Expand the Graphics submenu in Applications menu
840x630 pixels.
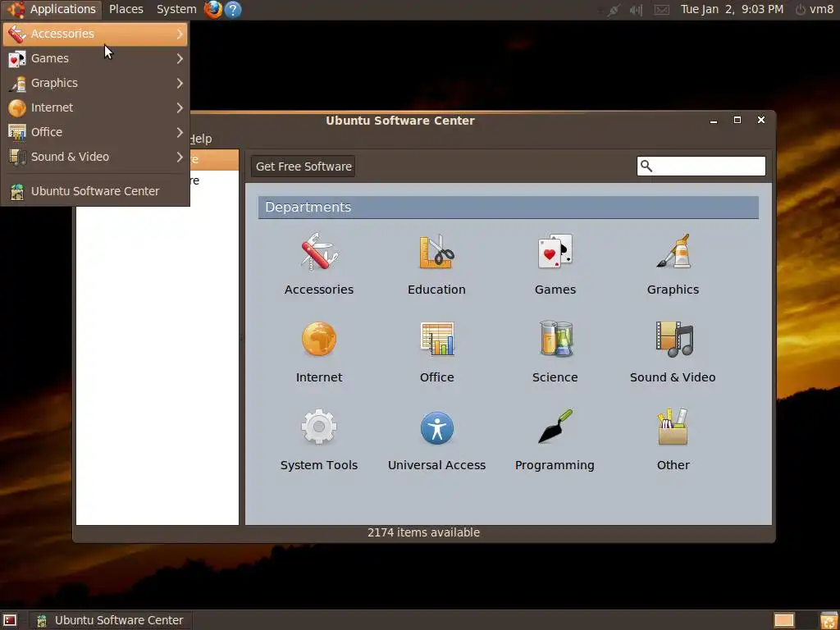(95, 83)
